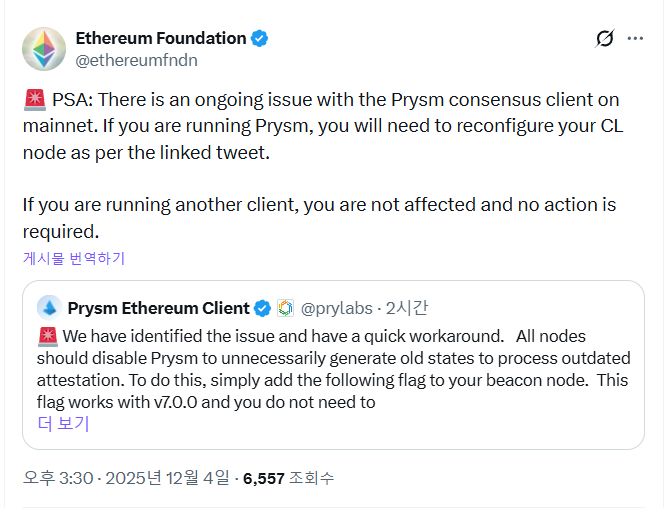665x508 pixels.
Task: Click the siren emoji before PSA
Action: coord(34,100)
